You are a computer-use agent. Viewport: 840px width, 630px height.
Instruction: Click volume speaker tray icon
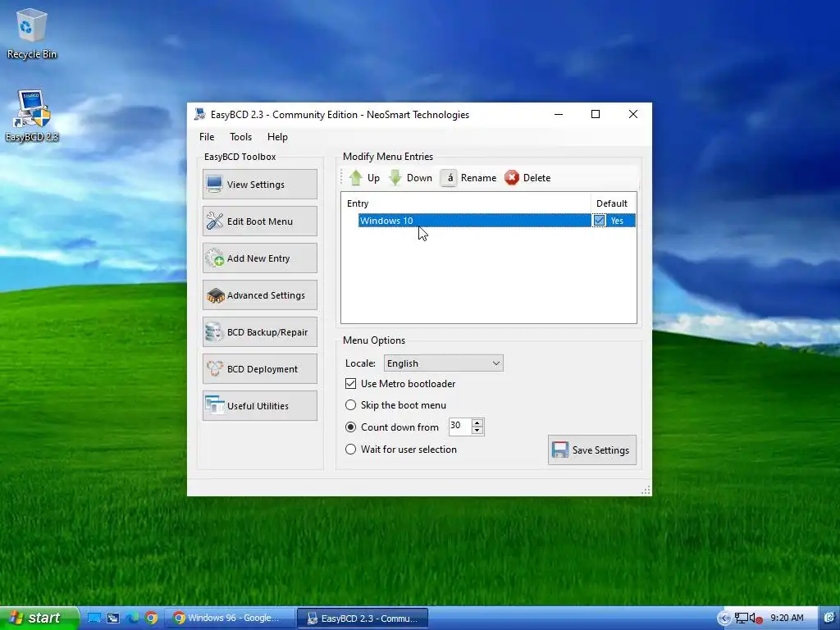point(756,619)
